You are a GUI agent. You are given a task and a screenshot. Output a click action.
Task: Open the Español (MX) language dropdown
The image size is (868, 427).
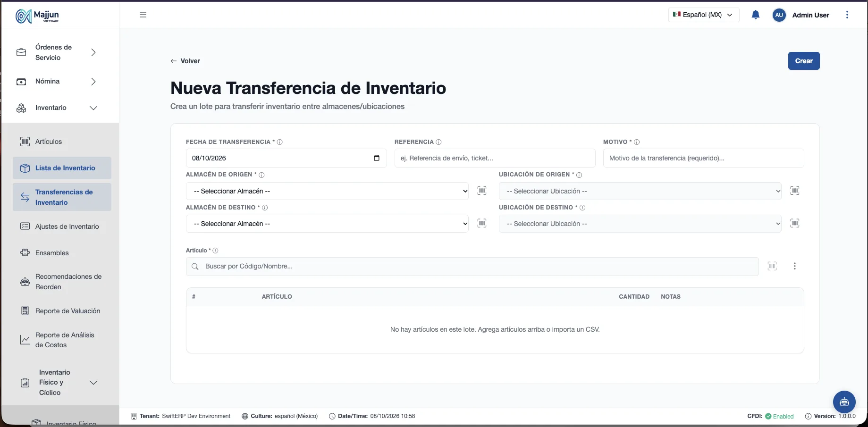click(703, 15)
